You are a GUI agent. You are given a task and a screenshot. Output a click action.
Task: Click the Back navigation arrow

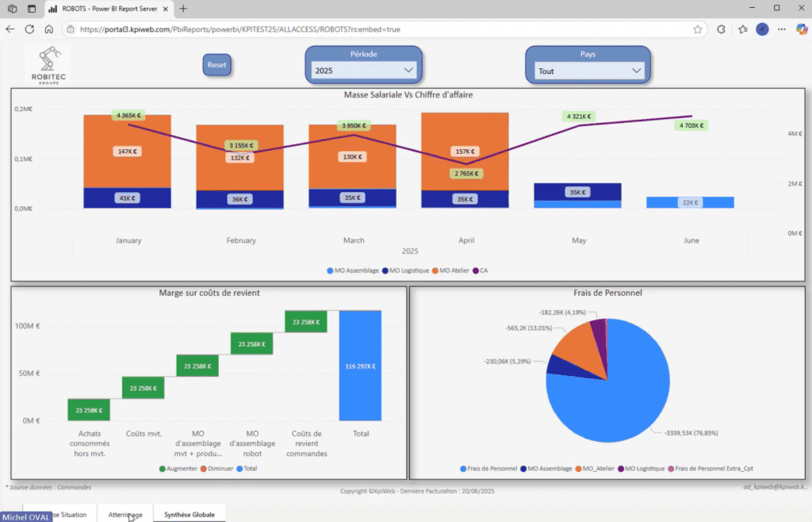10,29
